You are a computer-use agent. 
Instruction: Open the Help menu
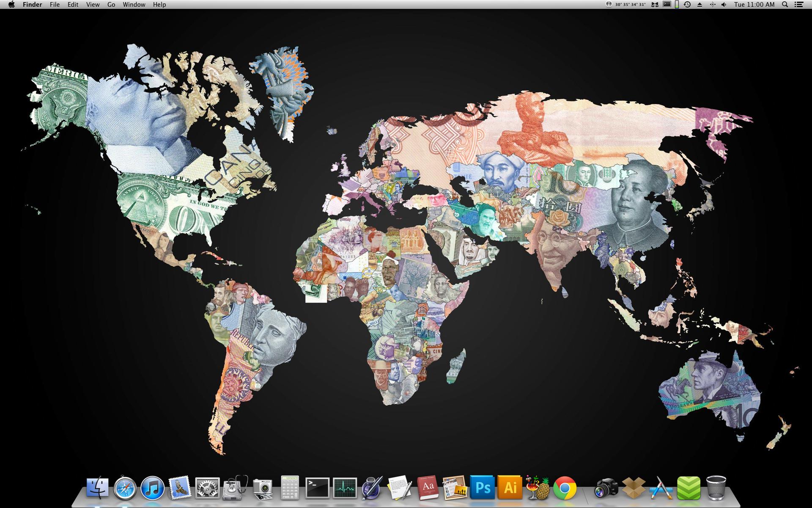(159, 5)
